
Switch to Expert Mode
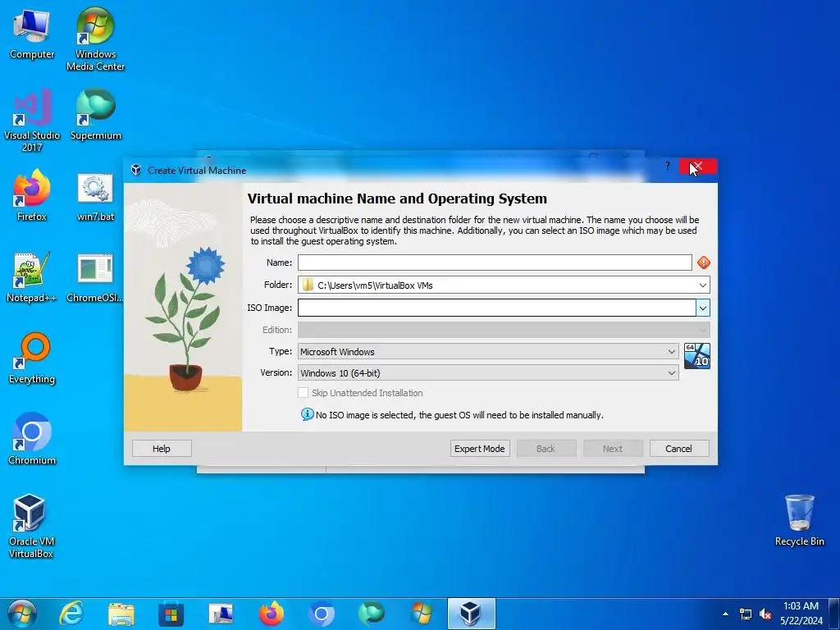click(x=479, y=449)
